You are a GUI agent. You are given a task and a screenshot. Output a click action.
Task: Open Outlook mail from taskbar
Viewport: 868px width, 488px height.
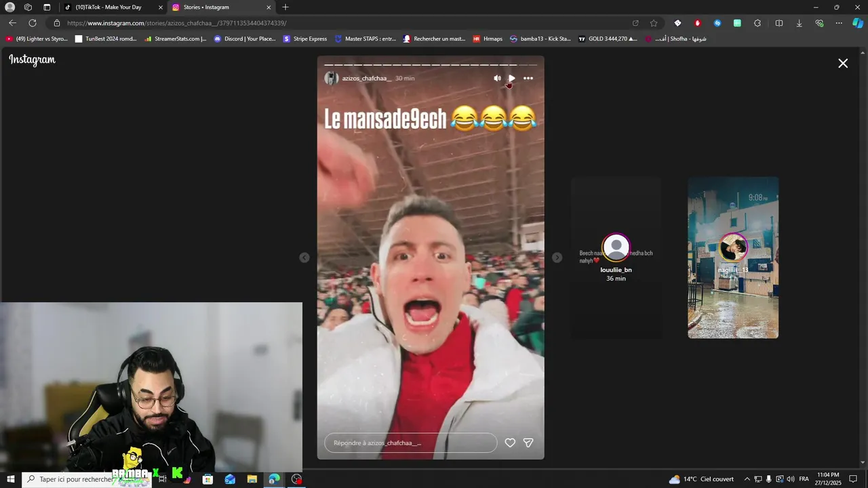[x=230, y=479]
